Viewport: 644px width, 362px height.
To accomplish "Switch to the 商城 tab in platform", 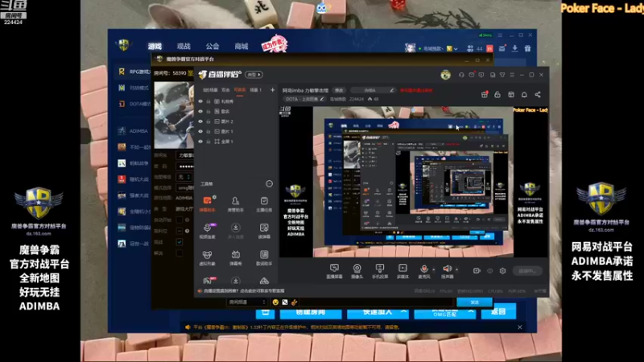I will (x=241, y=47).
